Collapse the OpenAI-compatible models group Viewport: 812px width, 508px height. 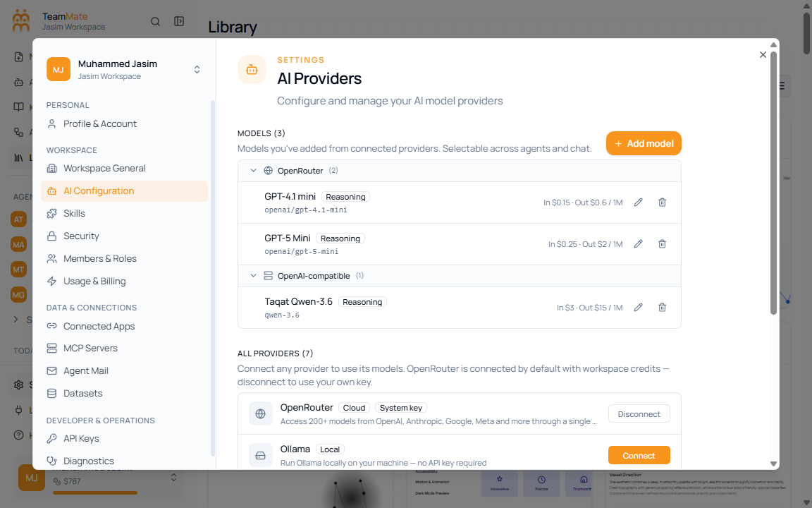click(x=253, y=276)
